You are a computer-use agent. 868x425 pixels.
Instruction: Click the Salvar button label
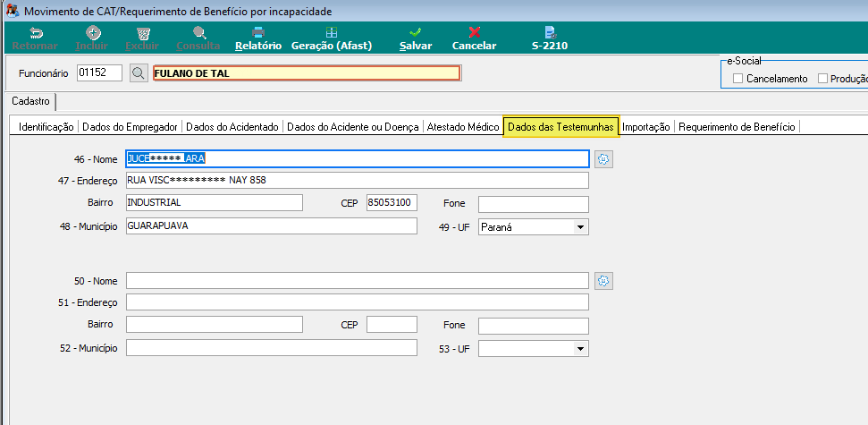click(x=416, y=46)
